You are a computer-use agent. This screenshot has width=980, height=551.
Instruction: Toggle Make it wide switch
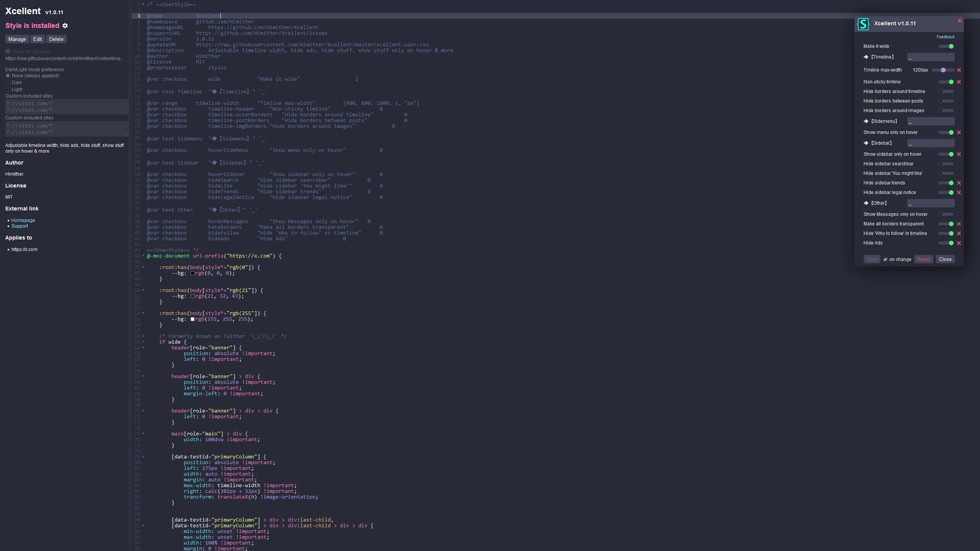tap(946, 46)
